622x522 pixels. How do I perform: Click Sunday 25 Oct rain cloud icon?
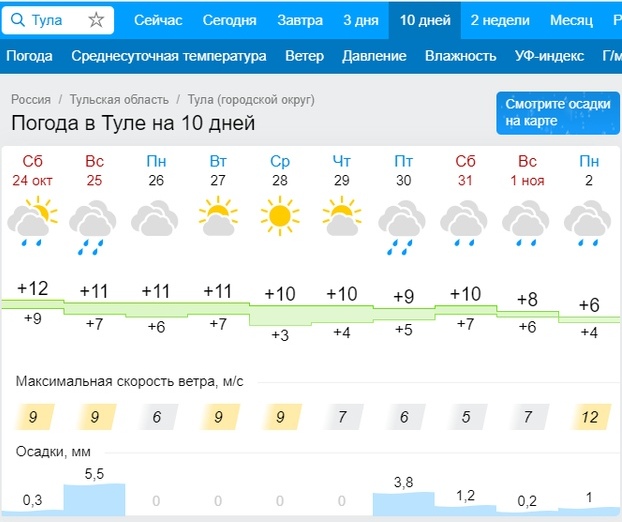pyautogui.click(x=94, y=224)
